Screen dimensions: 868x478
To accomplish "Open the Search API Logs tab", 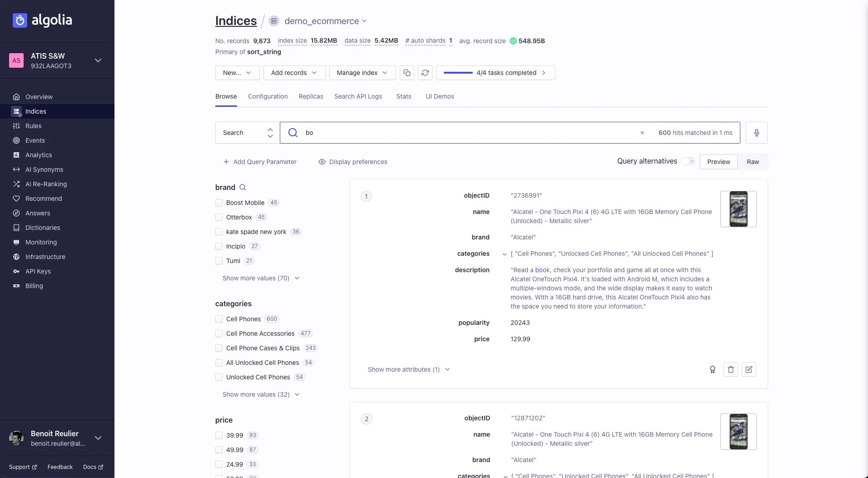I will pyautogui.click(x=358, y=96).
